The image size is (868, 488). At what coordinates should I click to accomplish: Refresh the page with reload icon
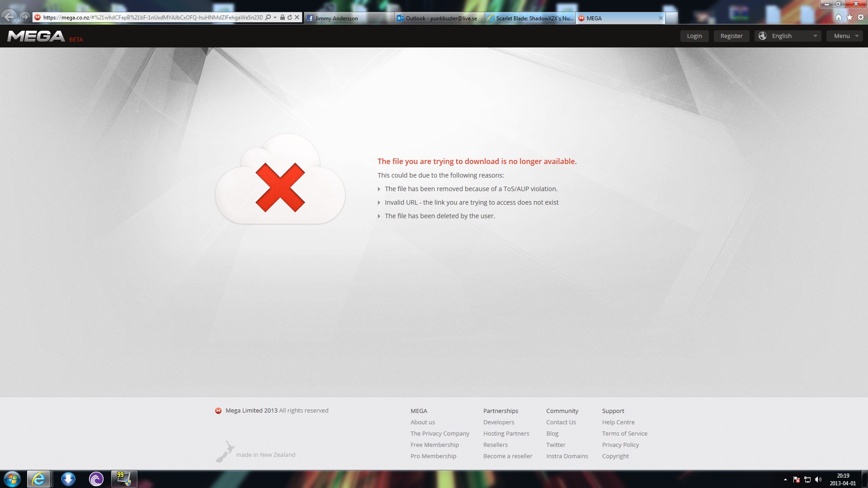pos(290,18)
